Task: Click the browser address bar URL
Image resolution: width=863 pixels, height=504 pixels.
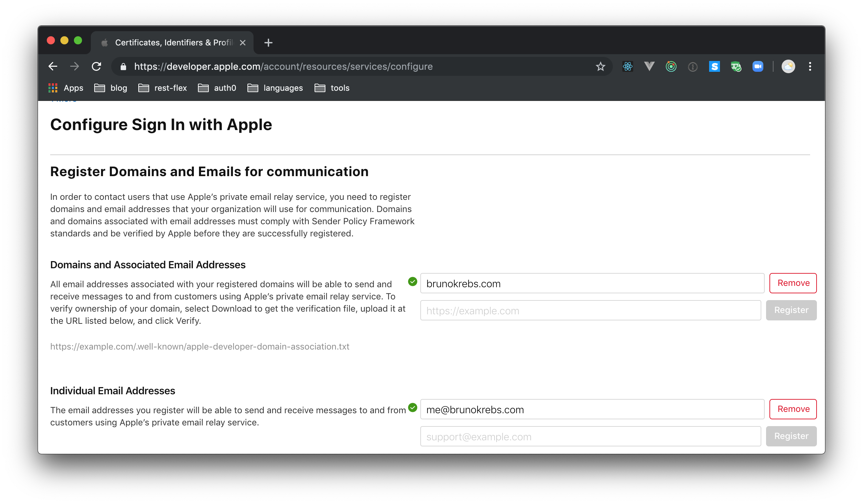Action: [283, 66]
